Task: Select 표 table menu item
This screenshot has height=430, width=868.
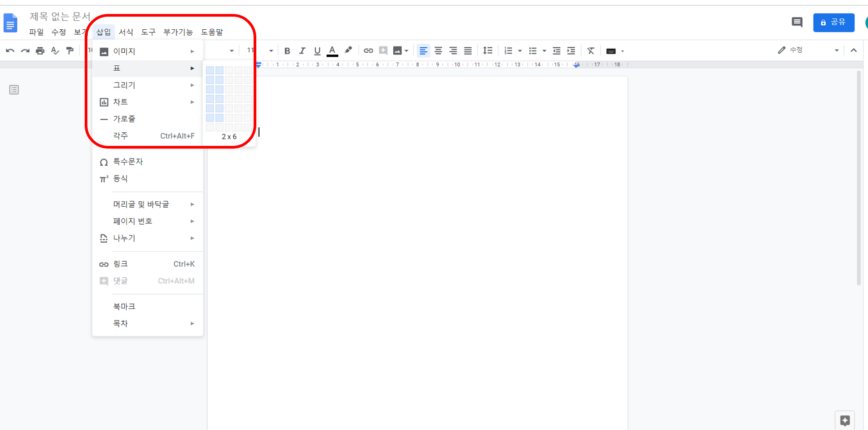Action: (x=148, y=68)
